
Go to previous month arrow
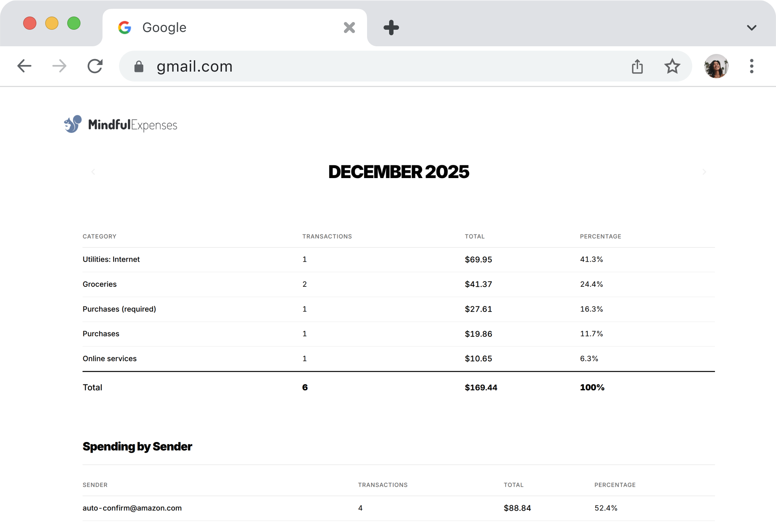[x=93, y=172]
